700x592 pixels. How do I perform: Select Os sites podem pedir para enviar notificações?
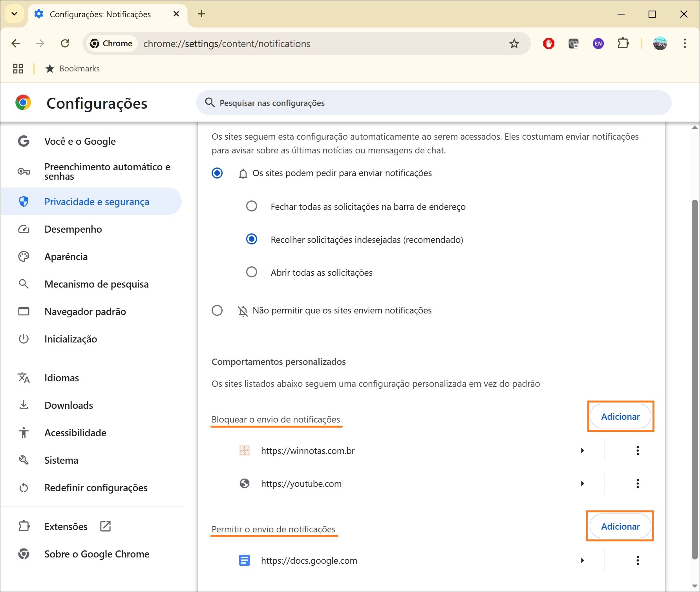tap(217, 173)
